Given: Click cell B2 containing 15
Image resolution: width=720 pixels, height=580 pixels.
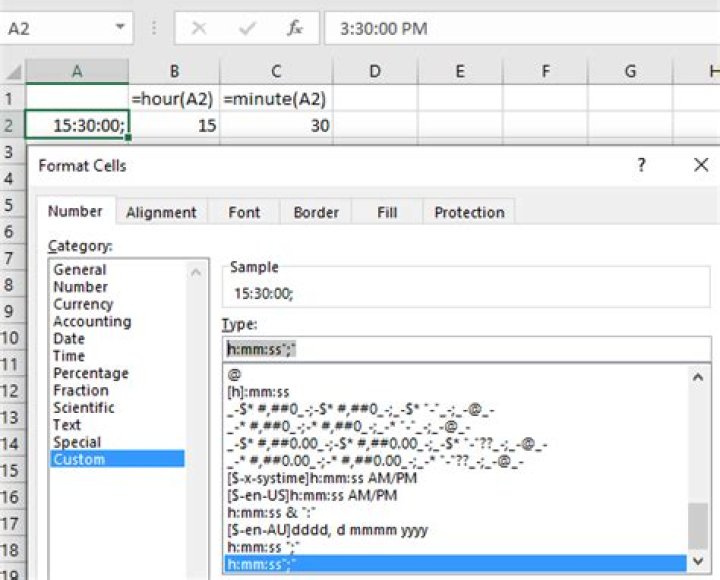Looking at the screenshot, I should pos(174,125).
